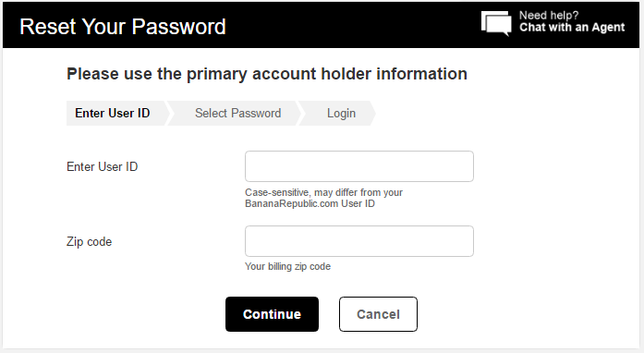
Task: Click the Case-sensitive hint line
Action: click(323, 192)
